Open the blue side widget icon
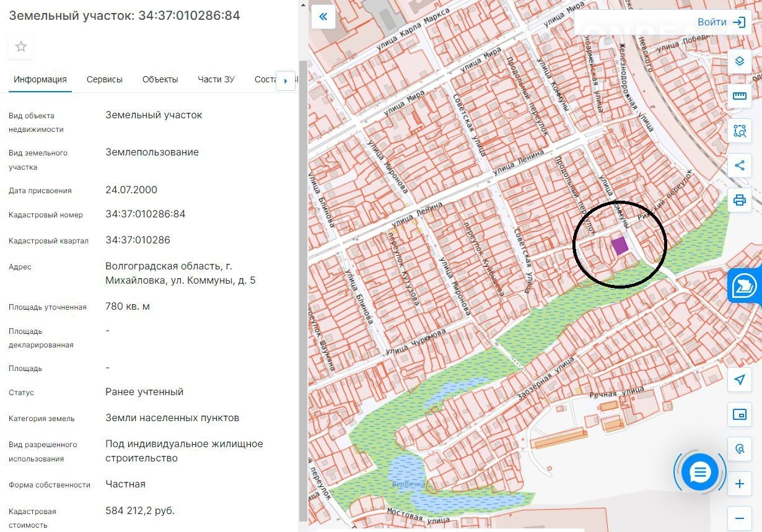This screenshot has height=532, width=762. (x=745, y=286)
